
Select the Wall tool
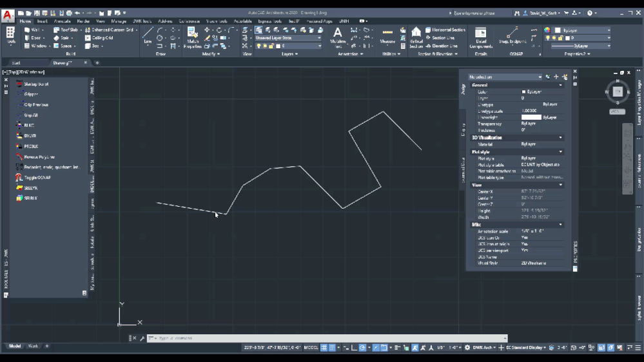[x=32, y=30]
